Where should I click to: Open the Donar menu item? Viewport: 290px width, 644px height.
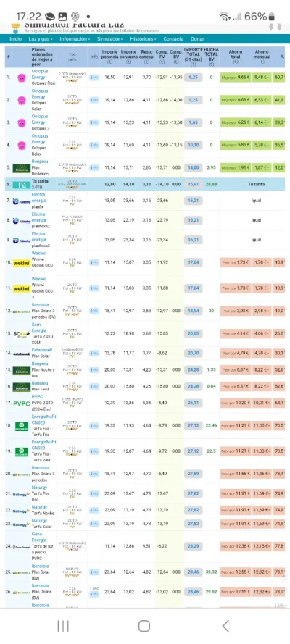click(197, 39)
